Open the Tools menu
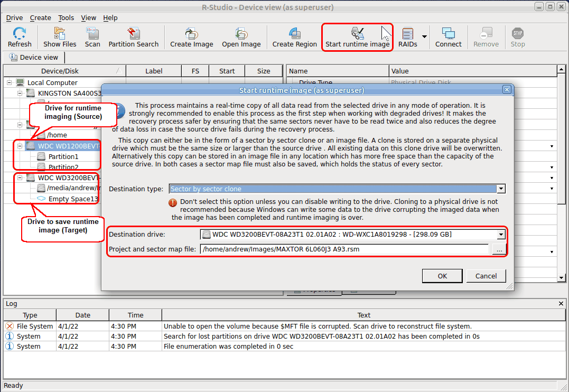 coord(66,18)
